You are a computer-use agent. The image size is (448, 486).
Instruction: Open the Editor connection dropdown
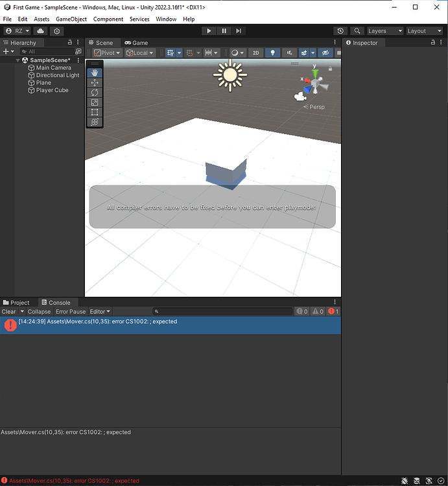tap(100, 312)
